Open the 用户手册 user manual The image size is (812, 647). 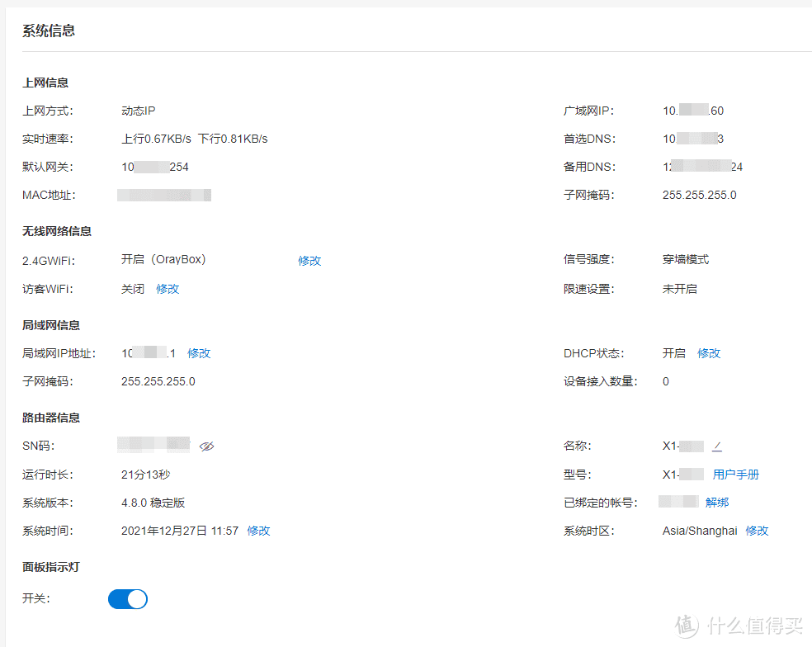pos(735,474)
